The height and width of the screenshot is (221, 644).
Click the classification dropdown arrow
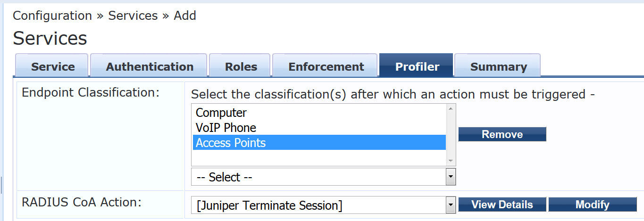coord(451,177)
